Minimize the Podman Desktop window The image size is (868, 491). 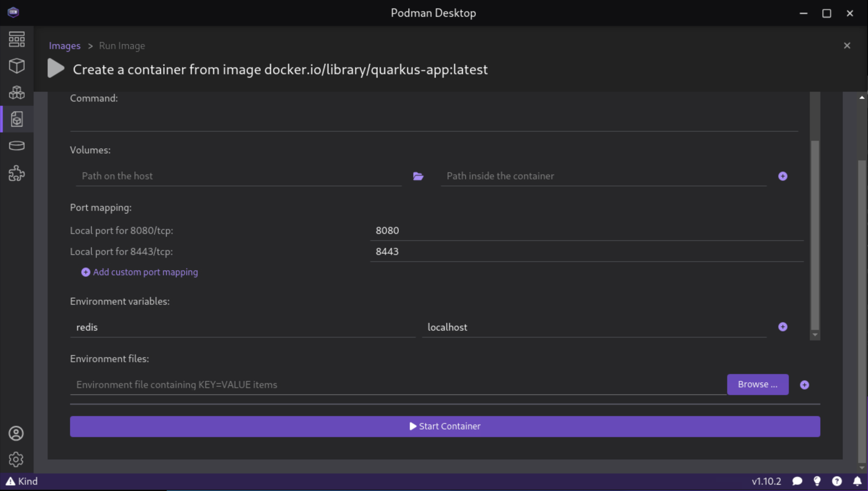(803, 13)
